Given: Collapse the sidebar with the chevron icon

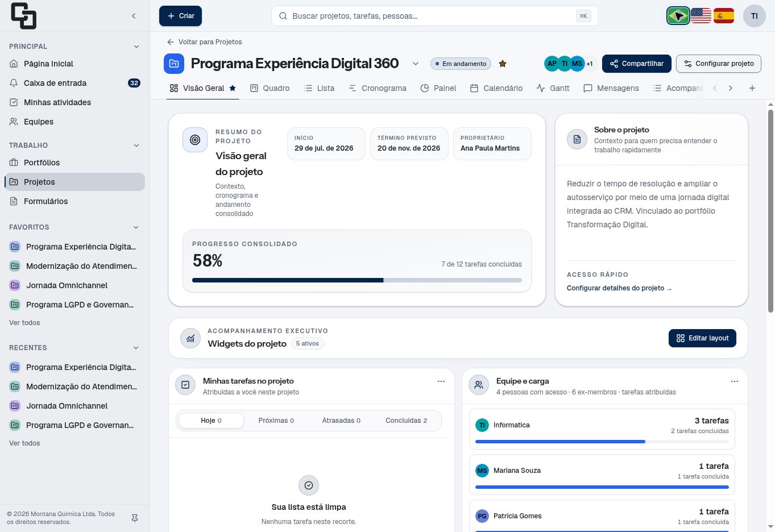Looking at the screenshot, I should pos(134,16).
